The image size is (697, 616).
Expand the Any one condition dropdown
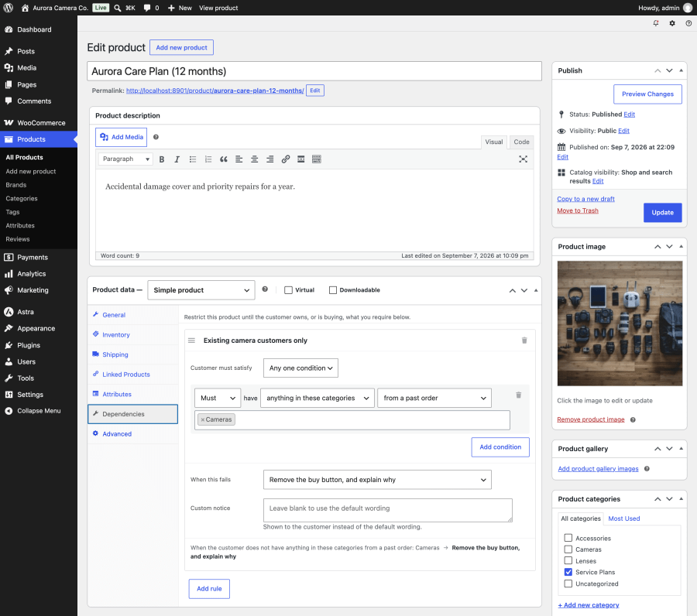point(300,368)
